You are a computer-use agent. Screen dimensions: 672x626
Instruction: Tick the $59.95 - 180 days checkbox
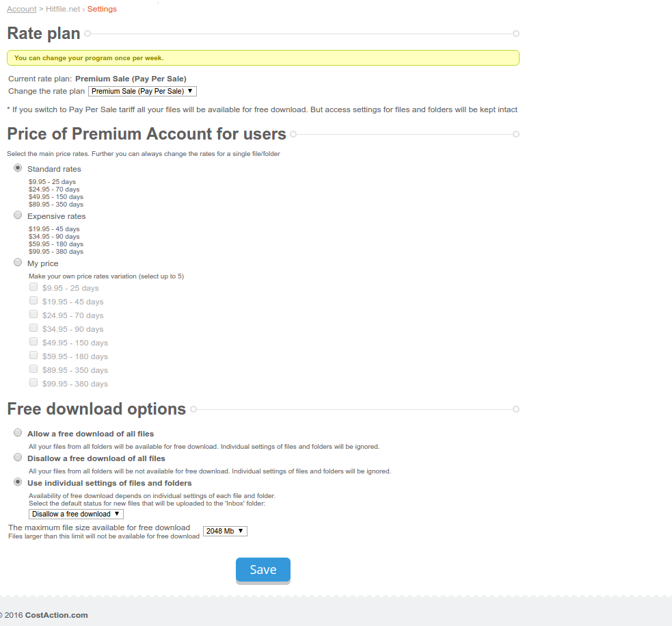(x=33, y=356)
